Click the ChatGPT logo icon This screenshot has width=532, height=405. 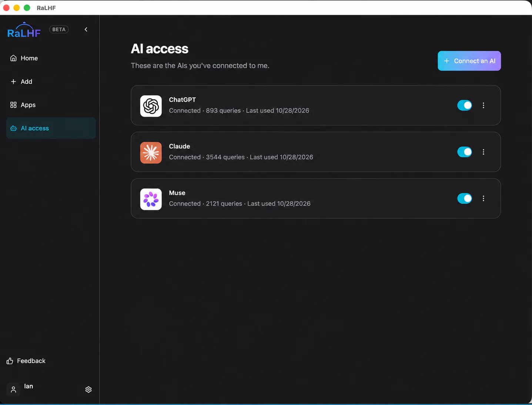[151, 106]
